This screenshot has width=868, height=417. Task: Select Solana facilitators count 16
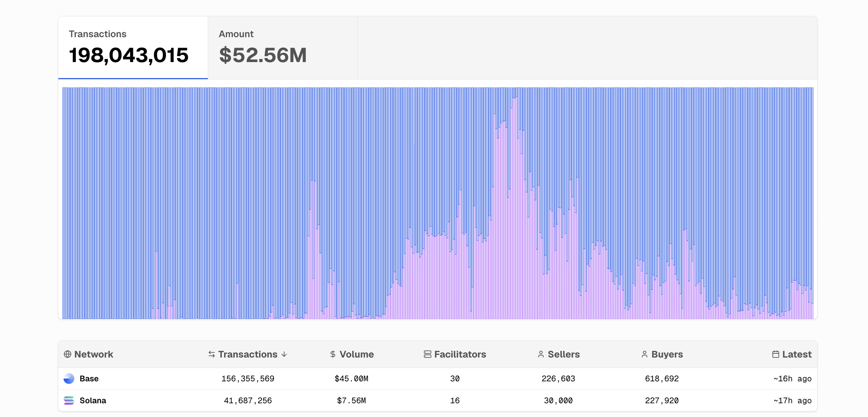tap(455, 401)
